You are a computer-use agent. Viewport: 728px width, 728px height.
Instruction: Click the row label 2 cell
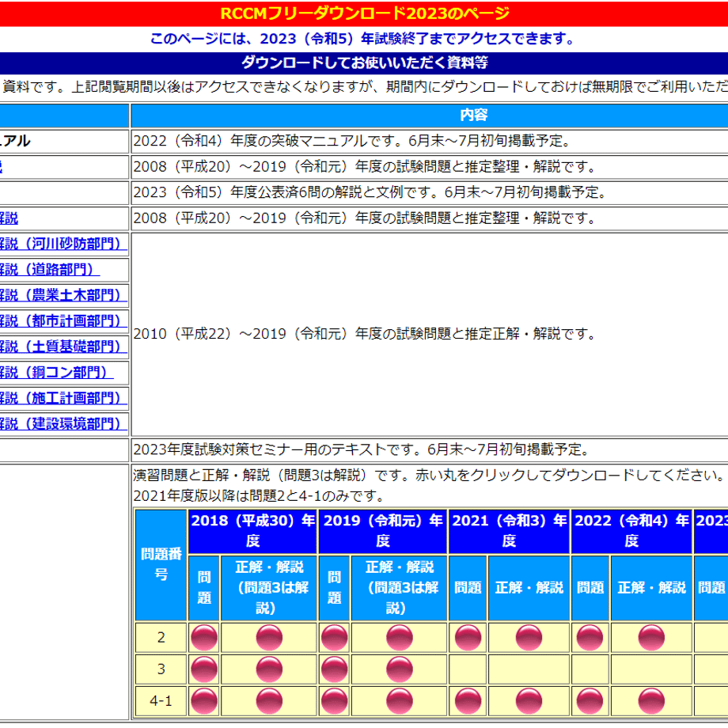[x=161, y=638]
